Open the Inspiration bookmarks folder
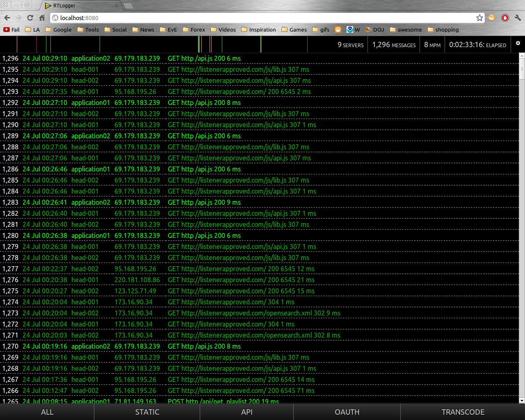The width and height of the screenshot is (525, 420). [258, 30]
